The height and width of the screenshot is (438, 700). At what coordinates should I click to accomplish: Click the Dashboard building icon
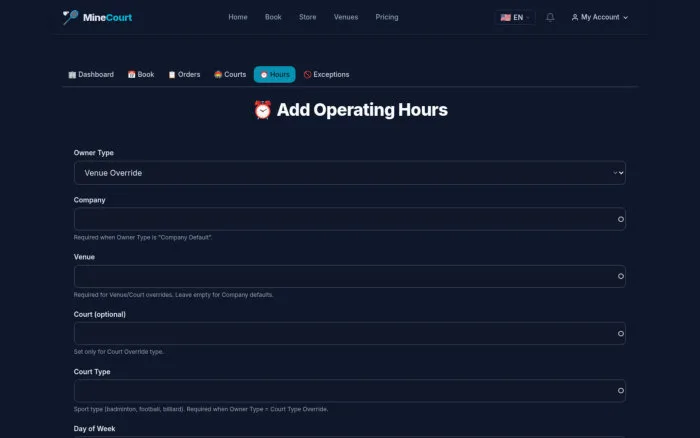72,75
